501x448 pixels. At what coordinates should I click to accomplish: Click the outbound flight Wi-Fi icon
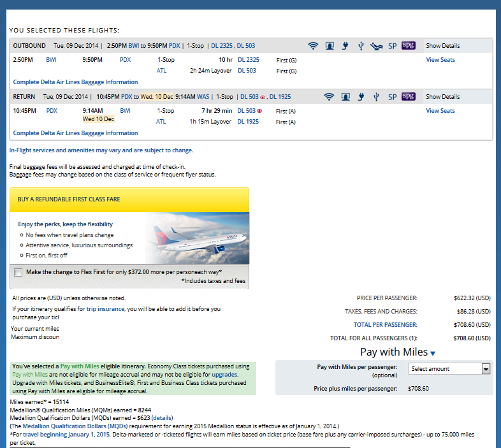coord(313,46)
